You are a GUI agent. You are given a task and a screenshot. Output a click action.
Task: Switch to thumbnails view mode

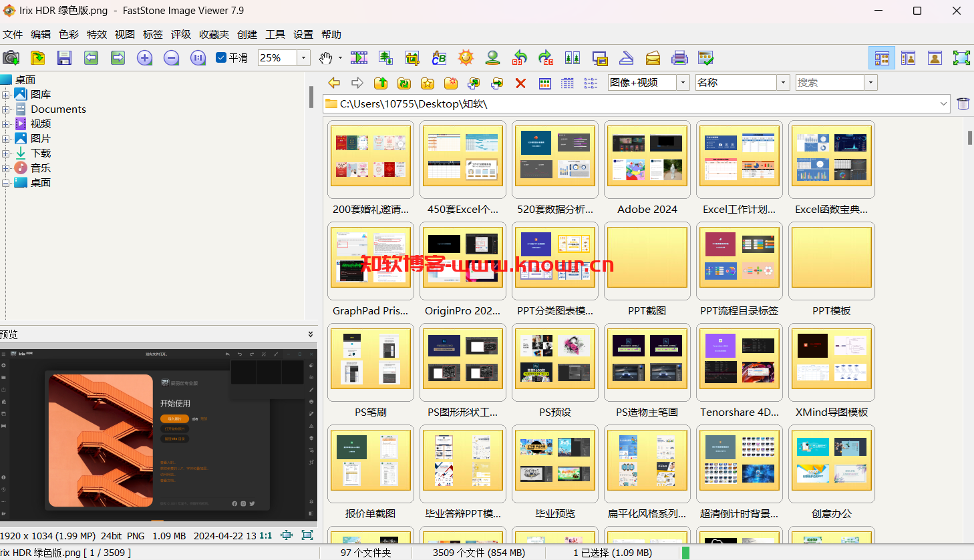point(545,83)
